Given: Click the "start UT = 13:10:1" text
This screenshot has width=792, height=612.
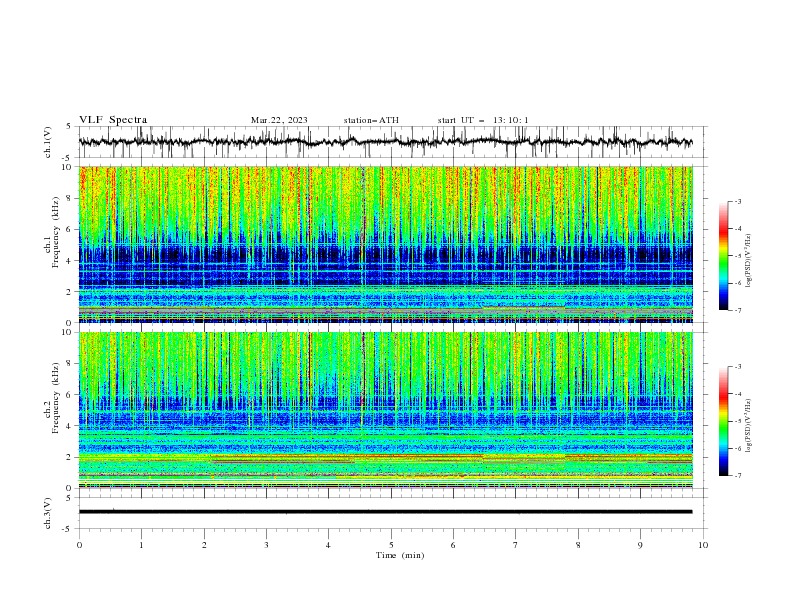Looking at the screenshot, I should (483, 120).
